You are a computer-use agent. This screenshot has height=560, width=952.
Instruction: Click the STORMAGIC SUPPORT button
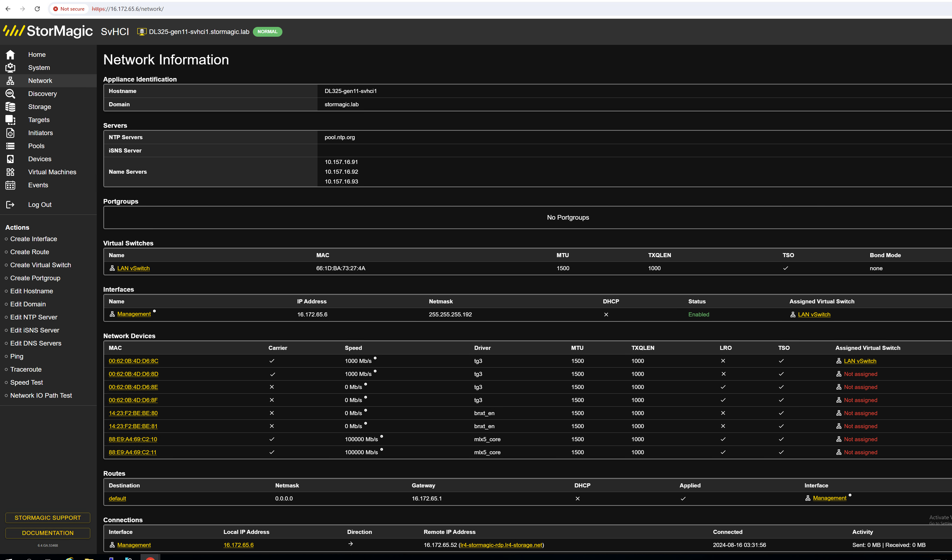click(x=48, y=518)
